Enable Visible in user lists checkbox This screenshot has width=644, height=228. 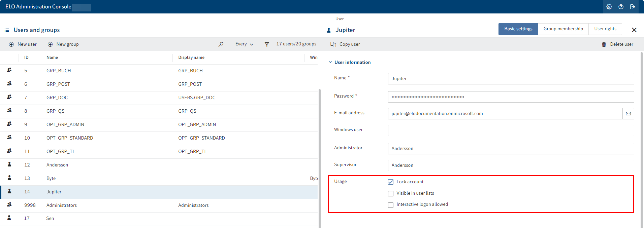pyautogui.click(x=391, y=194)
